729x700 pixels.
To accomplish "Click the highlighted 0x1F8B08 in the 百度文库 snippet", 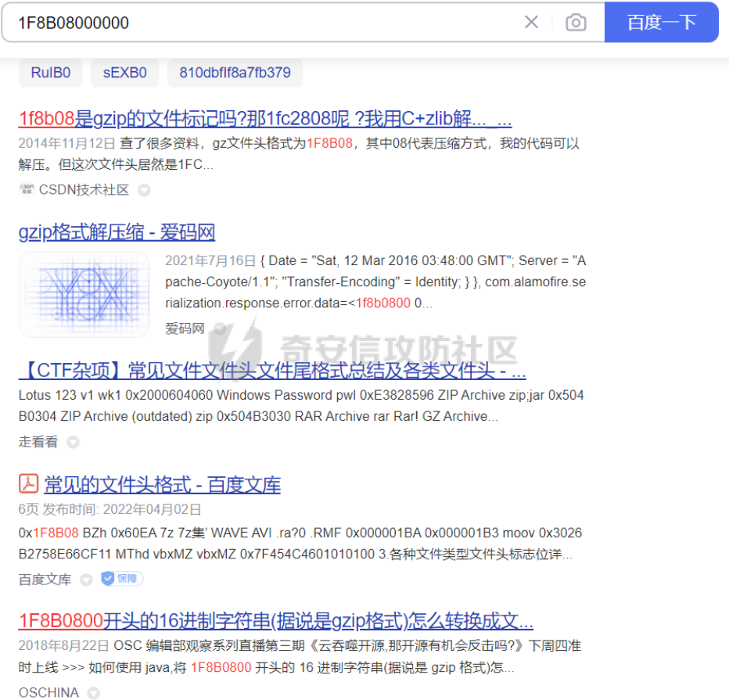I will coord(48,533).
